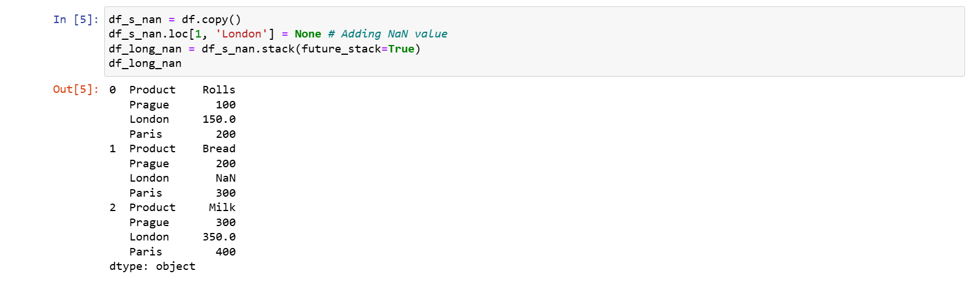This screenshot has height=282, width=980.
Task: Click the Rolls value in the output
Action: coord(219,90)
